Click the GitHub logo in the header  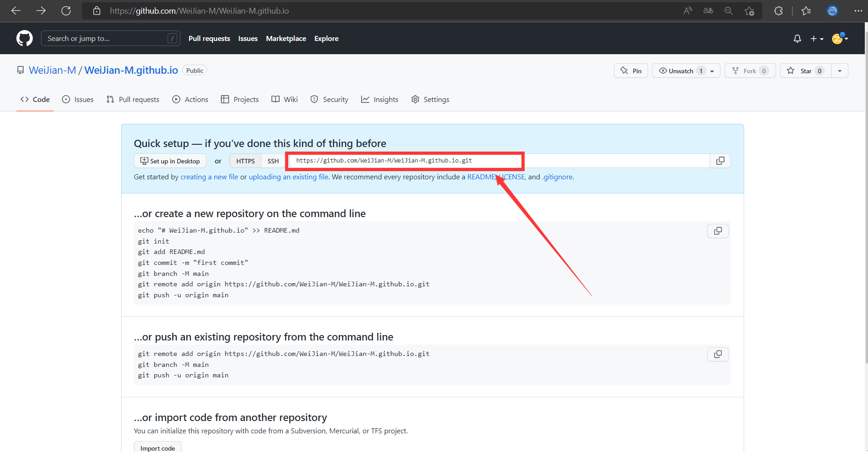(x=24, y=38)
